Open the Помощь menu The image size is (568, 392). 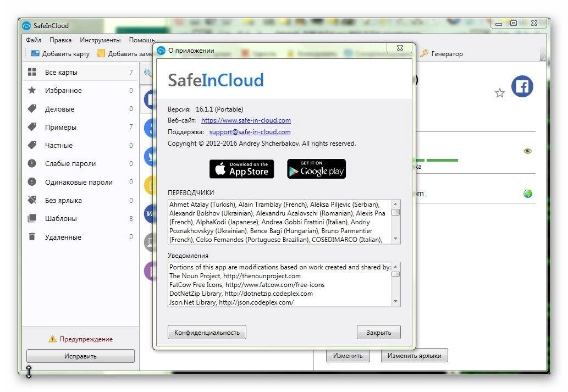(142, 40)
